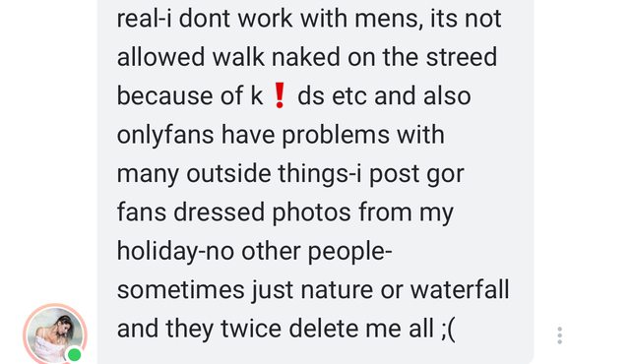Click the word "streed" in the message
The height and width of the screenshot is (364, 631).
coord(462,57)
